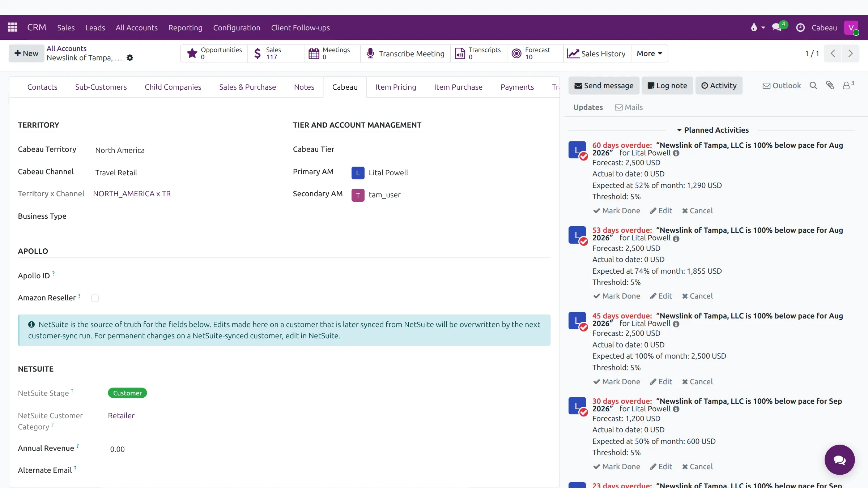Edit the 45 days overdue activity
Image resolution: width=868 pixels, height=488 pixels.
coord(661,382)
